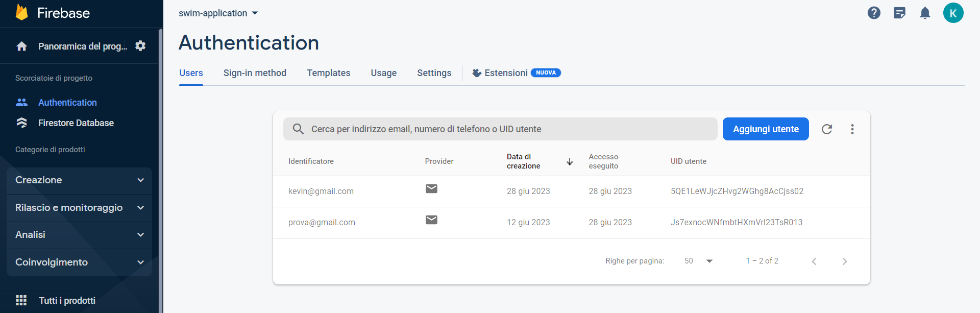The height and width of the screenshot is (313, 980).
Task: Sort by Data di creazione arrow
Action: point(570,161)
